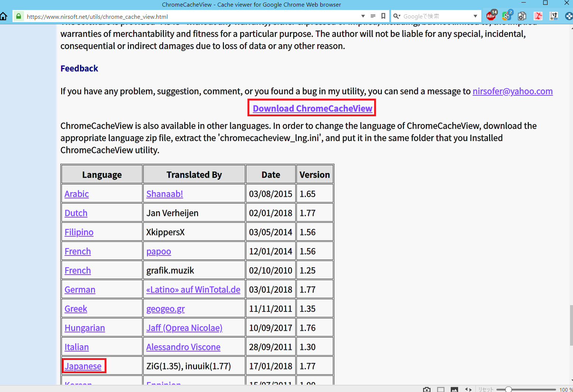Reset zoom with the リセット button

(x=486, y=389)
